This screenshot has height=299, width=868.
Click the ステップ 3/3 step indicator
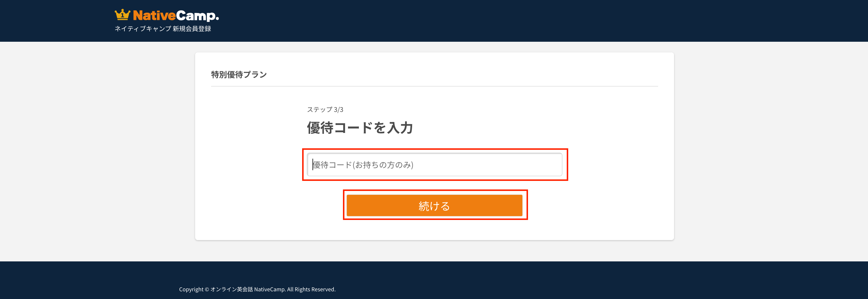[x=325, y=110]
